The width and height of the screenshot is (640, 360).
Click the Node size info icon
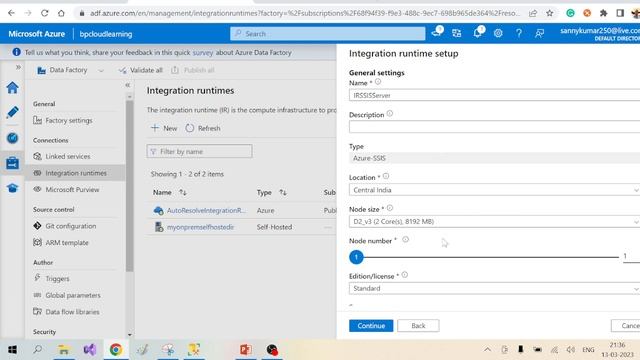coord(390,208)
